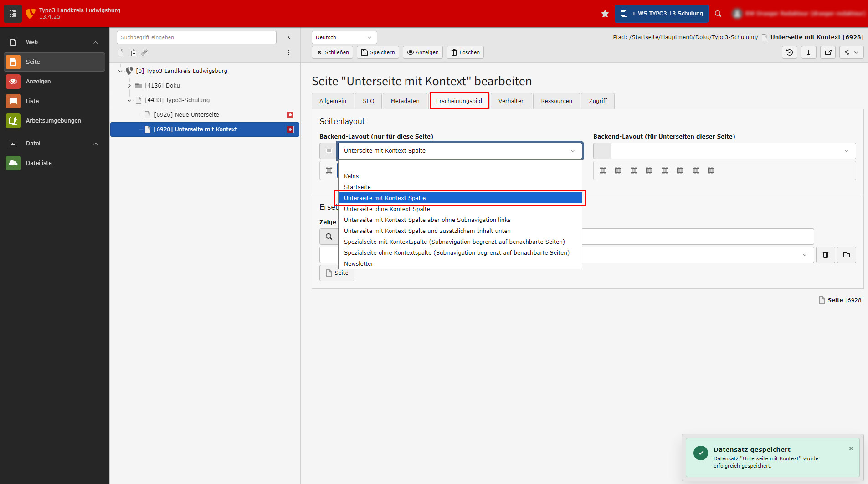The width and height of the screenshot is (868, 484).
Task: Open the tree options three-dot menu
Action: click(x=289, y=52)
